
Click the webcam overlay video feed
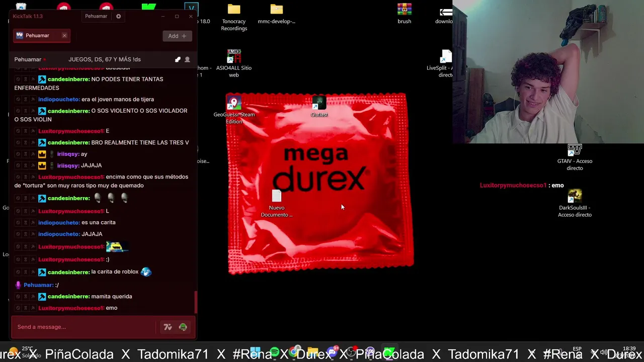coord(548,72)
